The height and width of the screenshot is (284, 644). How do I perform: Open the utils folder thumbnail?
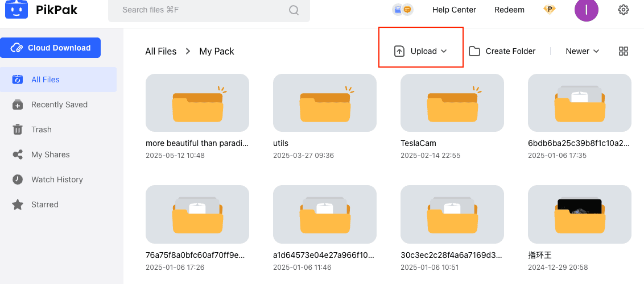pos(325,103)
